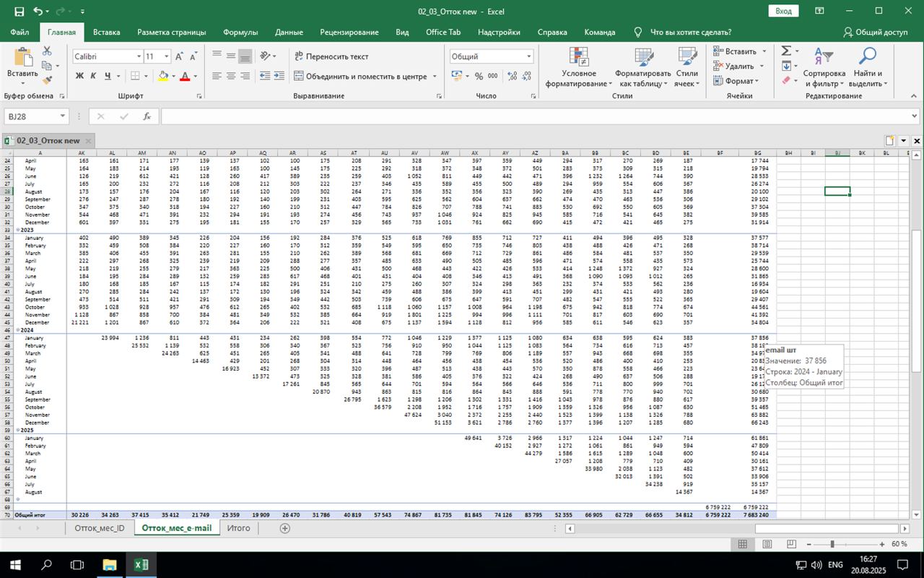Toggle bold (Ж) formatting
This screenshot has height=578, width=924.
(79, 76)
